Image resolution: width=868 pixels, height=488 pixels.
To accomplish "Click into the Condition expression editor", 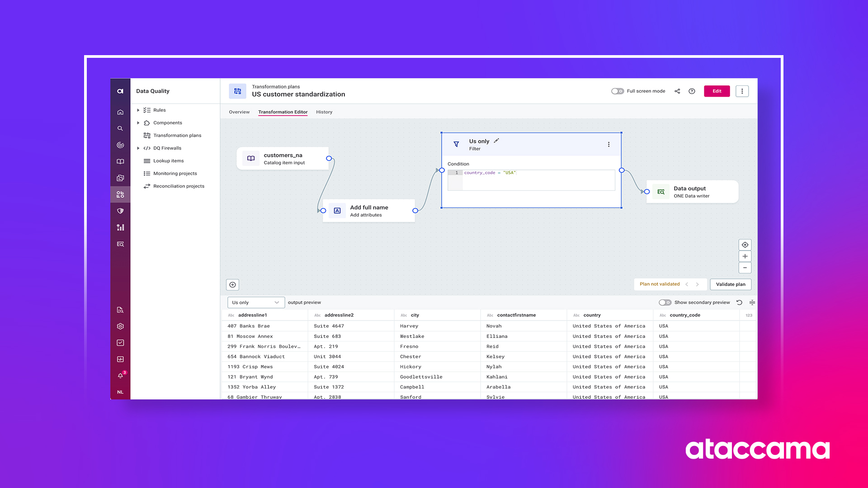I will pos(538,181).
